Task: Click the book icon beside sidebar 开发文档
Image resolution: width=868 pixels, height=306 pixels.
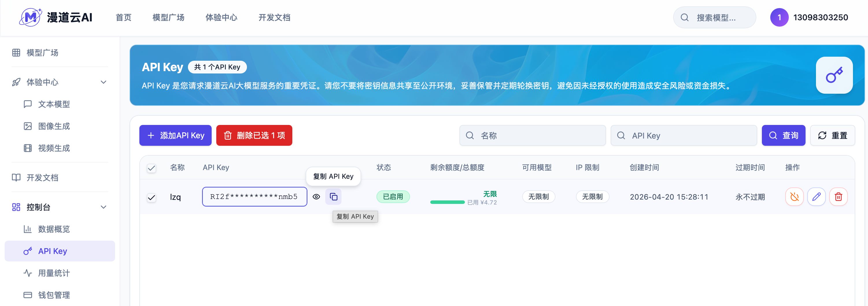Action: pyautogui.click(x=16, y=178)
